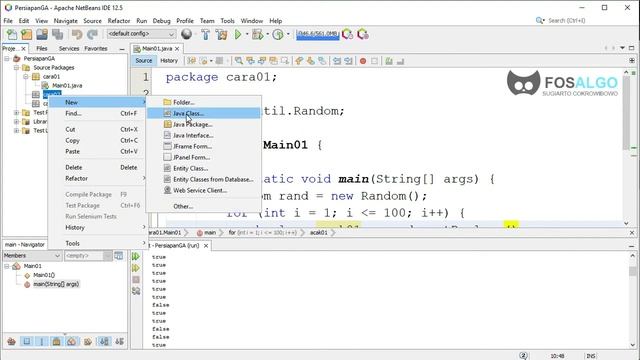Switch editor to Source view

coord(144,60)
